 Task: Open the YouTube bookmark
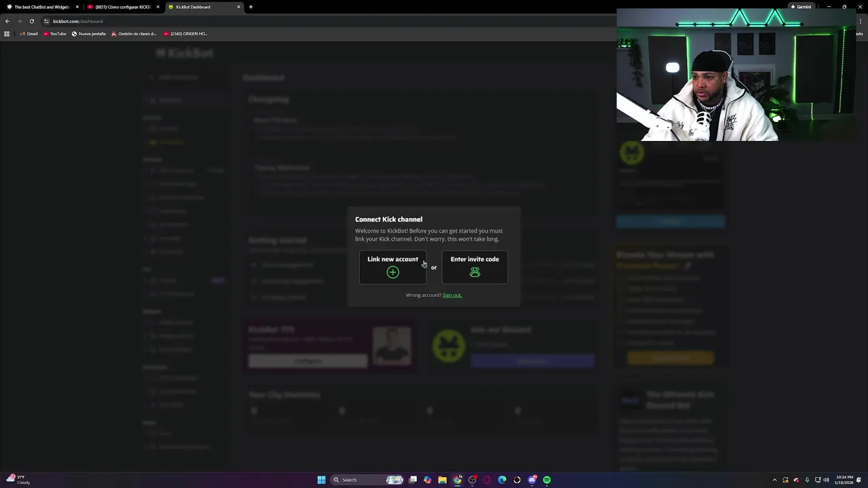(54, 33)
